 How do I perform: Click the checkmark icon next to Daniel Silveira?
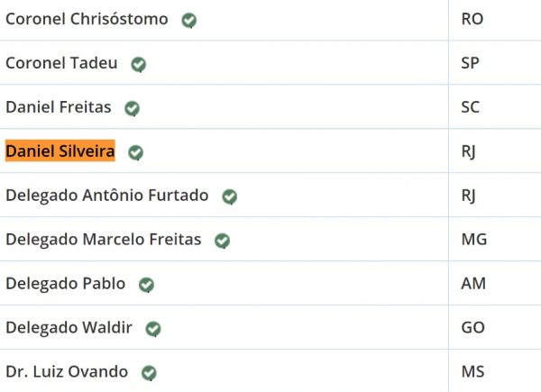point(135,152)
